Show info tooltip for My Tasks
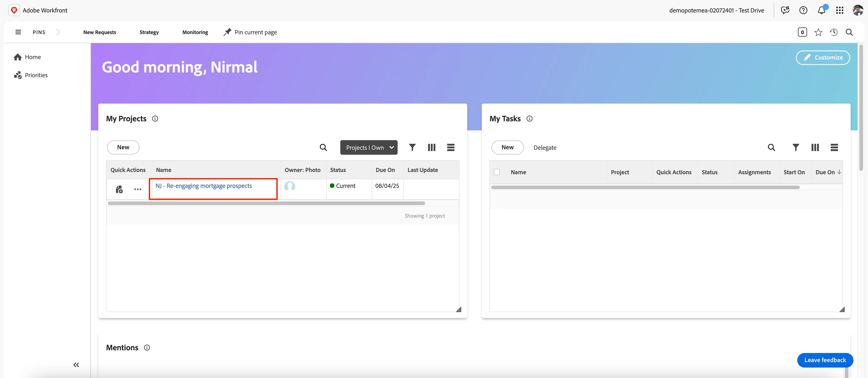 pos(529,119)
